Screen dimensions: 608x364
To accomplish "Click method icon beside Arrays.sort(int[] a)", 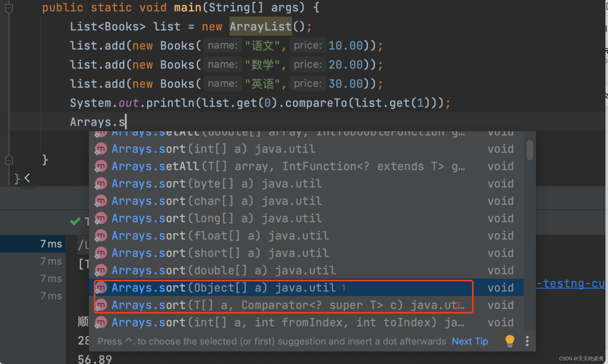I will tap(101, 149).
